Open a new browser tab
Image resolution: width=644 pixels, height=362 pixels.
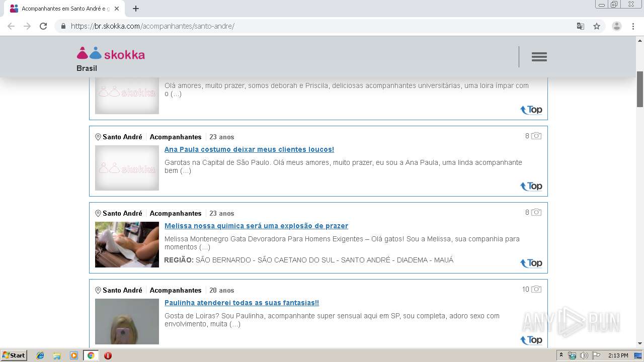click(x=136, y=9)
